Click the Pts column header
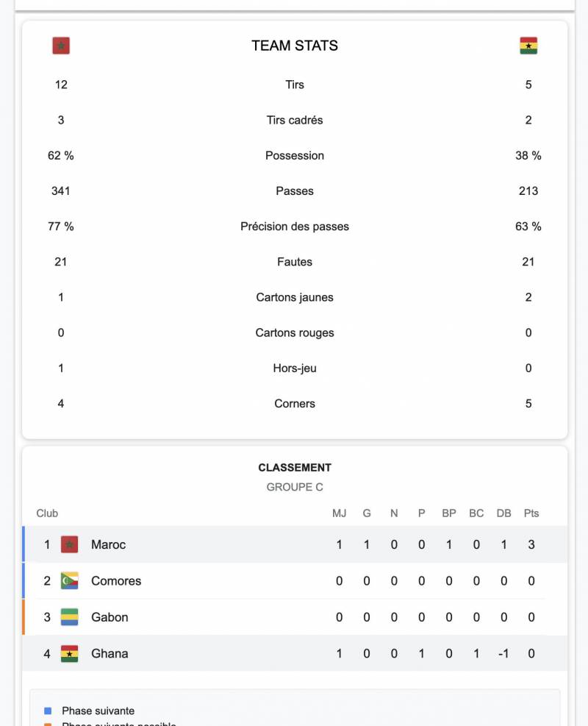This screenshot has width=588, height=726. pyautogui.click(x=531, y=513)
